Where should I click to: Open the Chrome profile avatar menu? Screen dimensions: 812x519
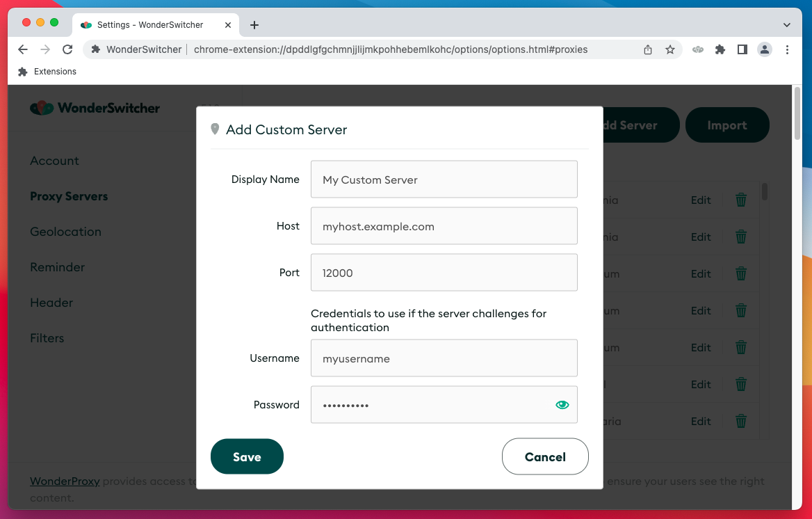[764, 49]
